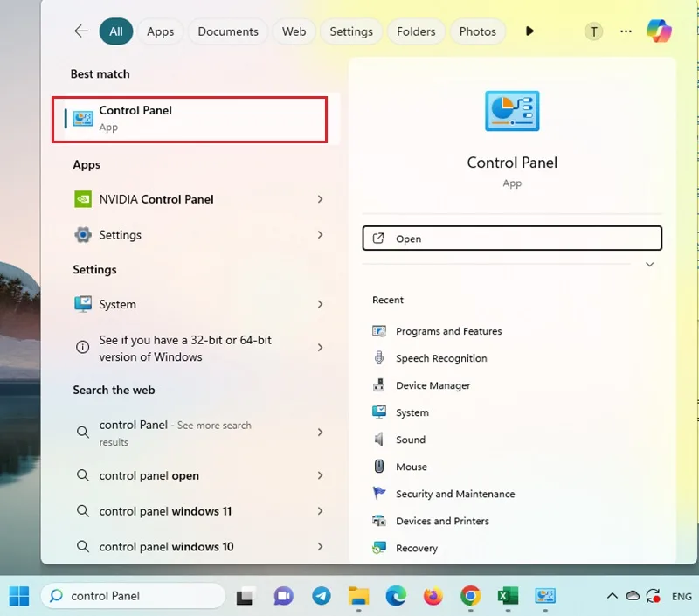The width and height of the screenshot is (699, 616).
Task: Switch to the Documents filter tab
Action: point(228,31)
